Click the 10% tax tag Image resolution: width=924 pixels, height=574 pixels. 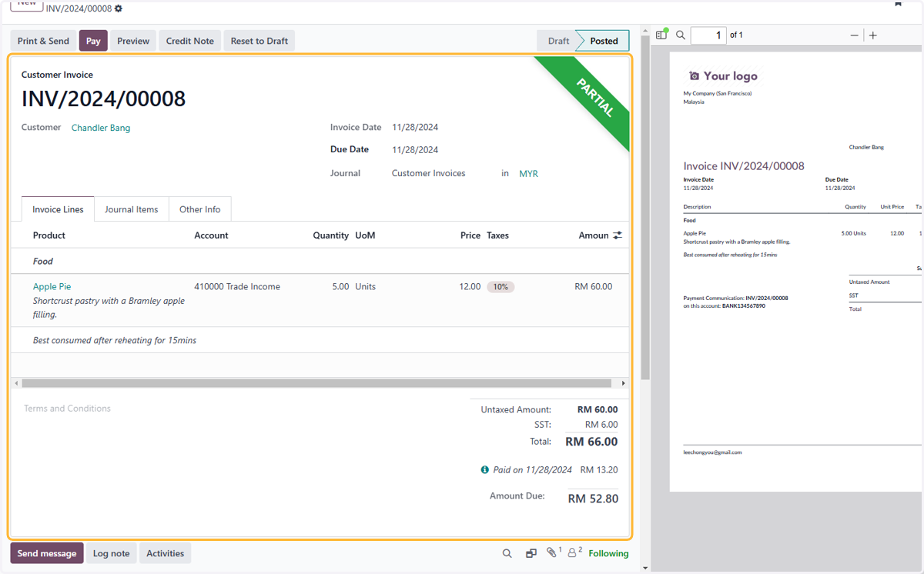[500, 287]
